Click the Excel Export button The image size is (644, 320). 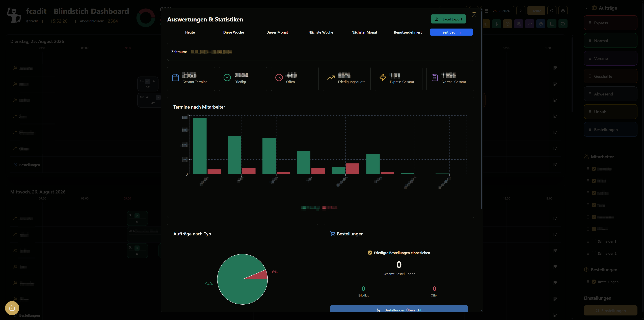[x=448, y=19]
